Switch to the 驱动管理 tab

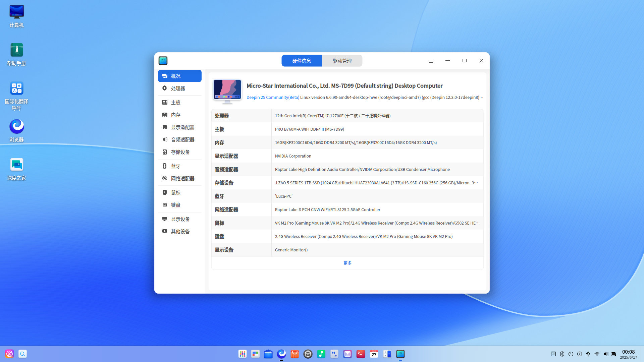pos(342,61)
